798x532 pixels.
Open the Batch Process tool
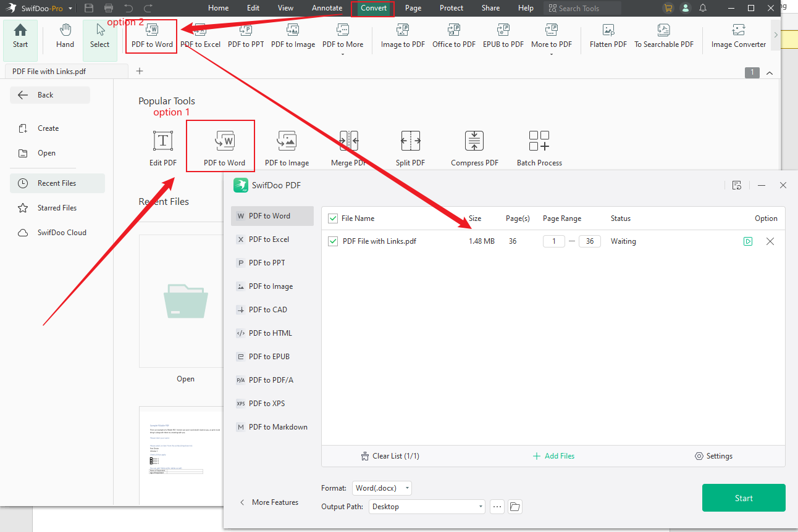[539, 147]
